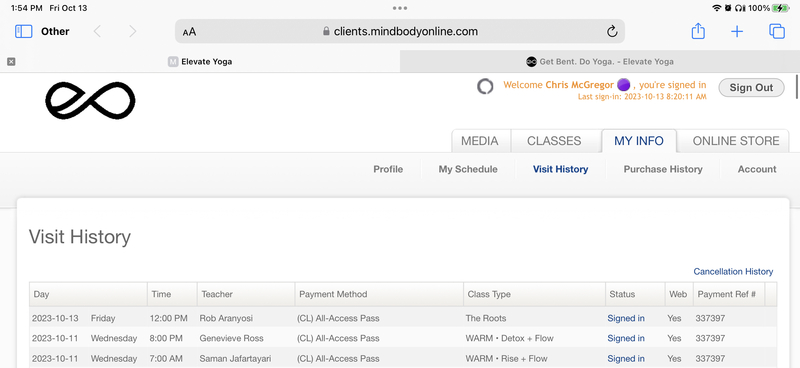The height and width of the screenshot is (368, 800).
Task: Open the ONLINE STORE tab
Action: click(x=736, y=141)
